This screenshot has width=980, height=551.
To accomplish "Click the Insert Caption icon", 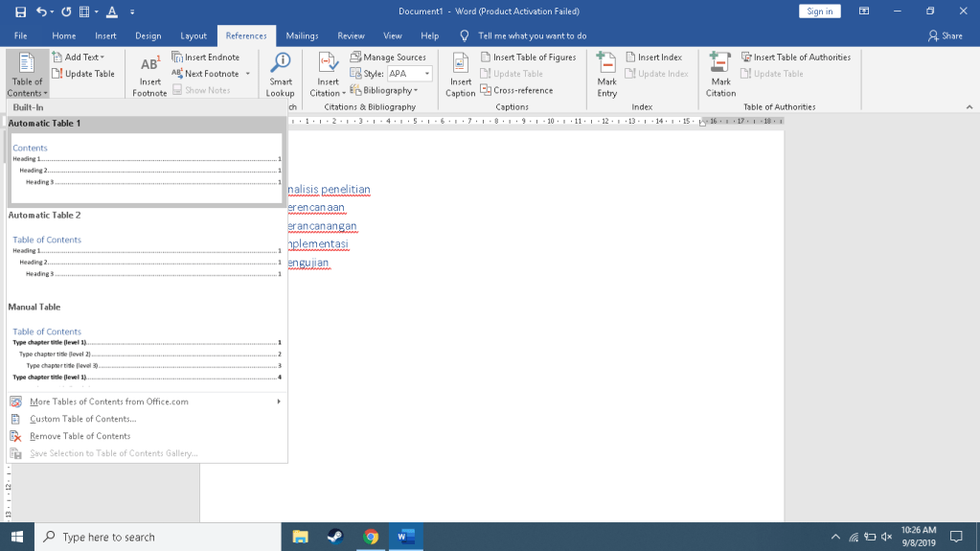I will click(x=460, y=65).
